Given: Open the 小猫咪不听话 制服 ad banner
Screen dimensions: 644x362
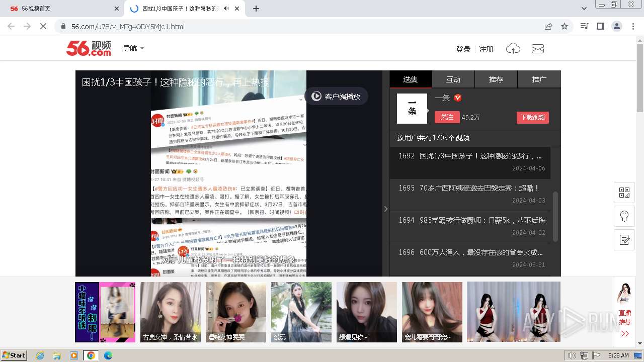Looking at the screenshot, I should coord(105,312).
